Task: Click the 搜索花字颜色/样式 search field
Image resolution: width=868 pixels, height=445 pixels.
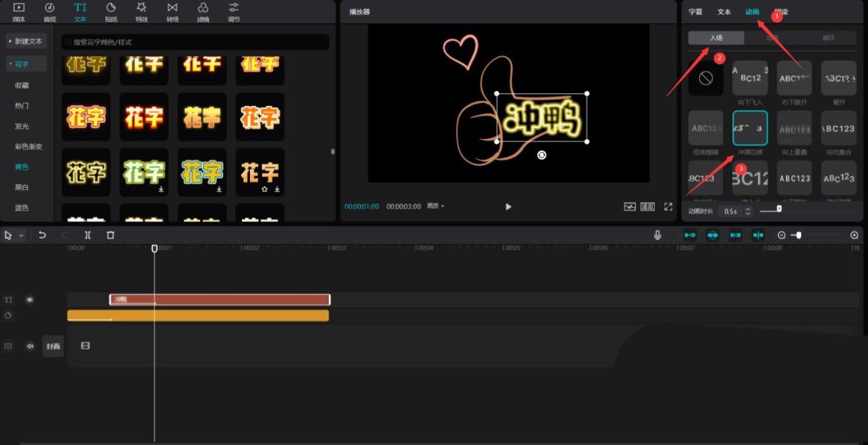Action: click(194, 42)
